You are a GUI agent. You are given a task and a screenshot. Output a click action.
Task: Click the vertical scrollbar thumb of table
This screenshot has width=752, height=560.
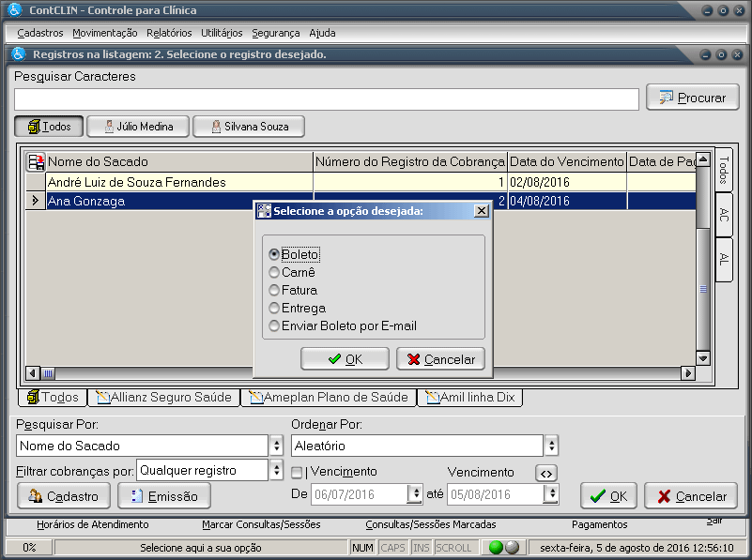[x=702, y=288]
